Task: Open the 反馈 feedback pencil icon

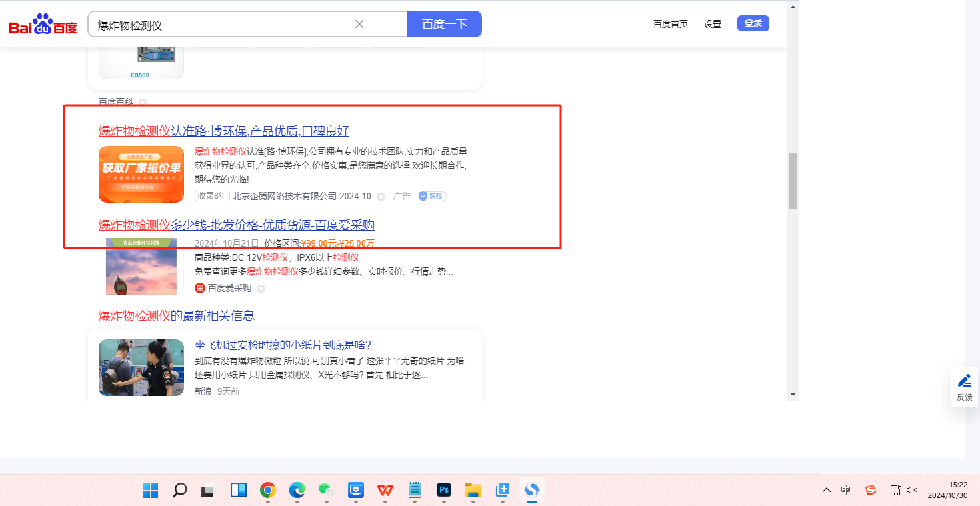Action: pos(964,381)
